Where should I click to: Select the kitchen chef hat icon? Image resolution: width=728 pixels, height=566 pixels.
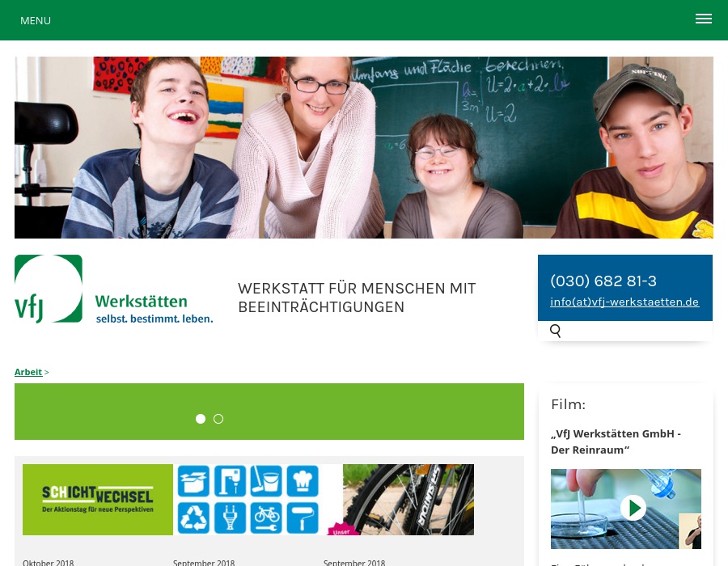(301, 479)
